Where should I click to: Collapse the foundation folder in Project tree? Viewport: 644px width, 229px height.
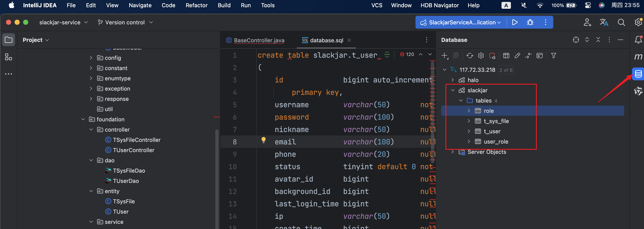pos(83,119)
